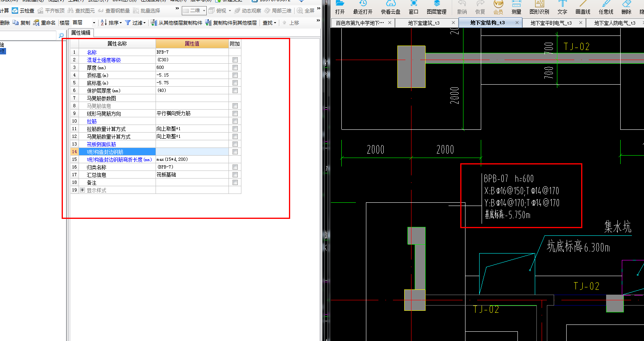
Task: Select the 属性编辑 tab
Action: pyautogui.click(x=81, y=33)
